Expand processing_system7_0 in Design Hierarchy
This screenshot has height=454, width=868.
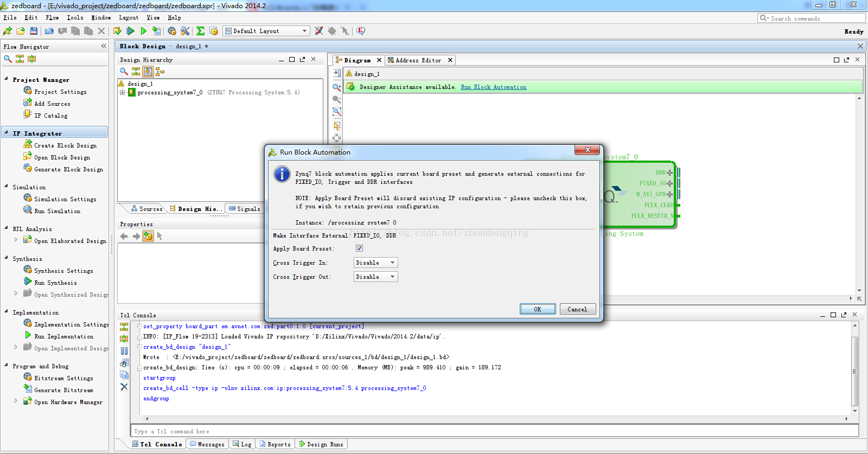point(123,92)
